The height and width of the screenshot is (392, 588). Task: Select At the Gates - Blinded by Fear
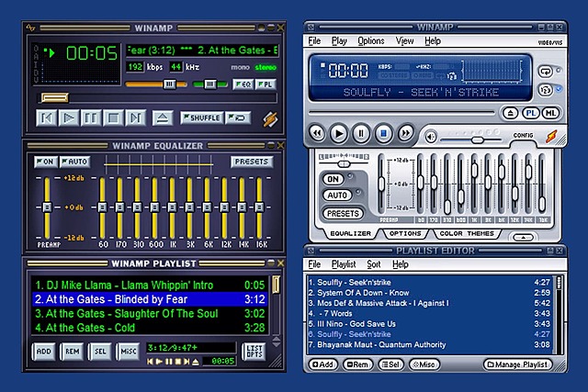(150, 299)
